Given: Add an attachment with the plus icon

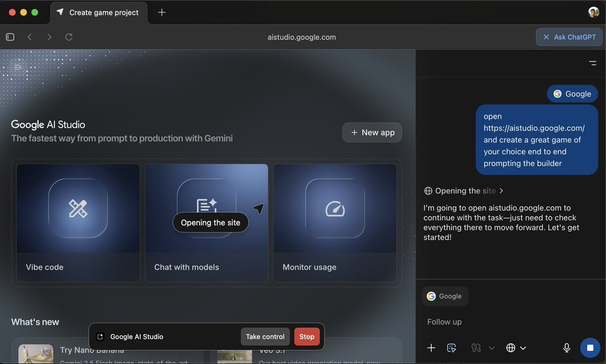Looking at the screenshot, I should [x=431, y=347].
